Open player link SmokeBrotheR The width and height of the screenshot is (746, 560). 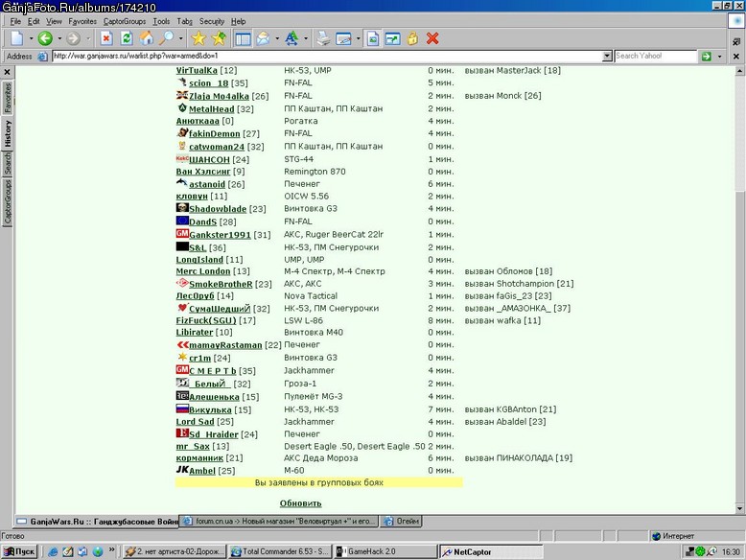click(221, 284)
